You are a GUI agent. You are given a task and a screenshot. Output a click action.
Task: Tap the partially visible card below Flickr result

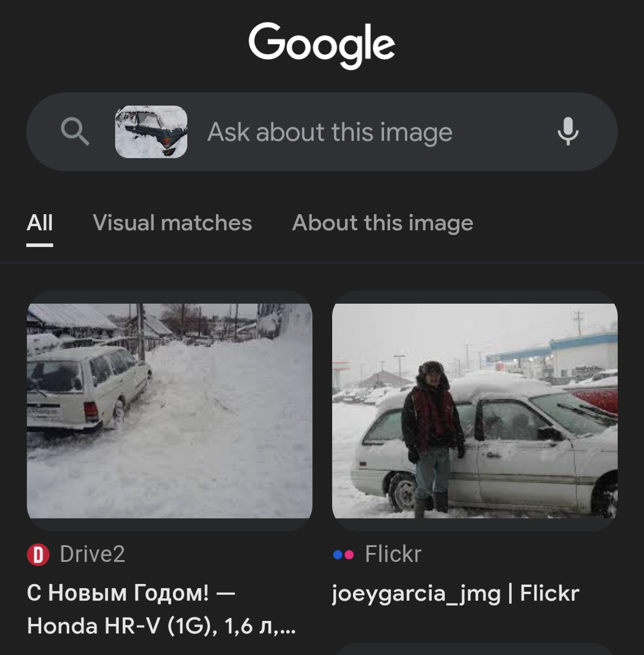475,649
